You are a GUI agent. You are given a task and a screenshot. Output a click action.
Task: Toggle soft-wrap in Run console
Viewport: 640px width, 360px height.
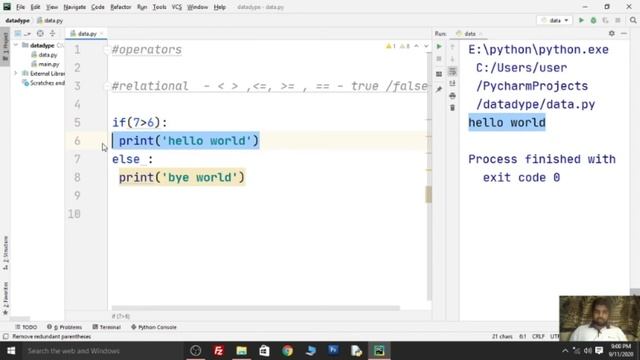coord(452,71)
